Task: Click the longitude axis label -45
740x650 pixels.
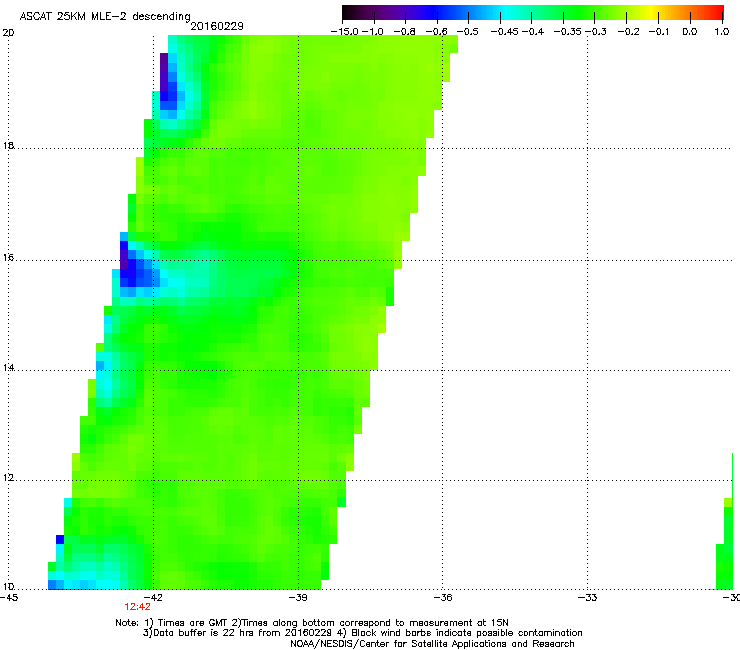Action: [x=9, y=598]
